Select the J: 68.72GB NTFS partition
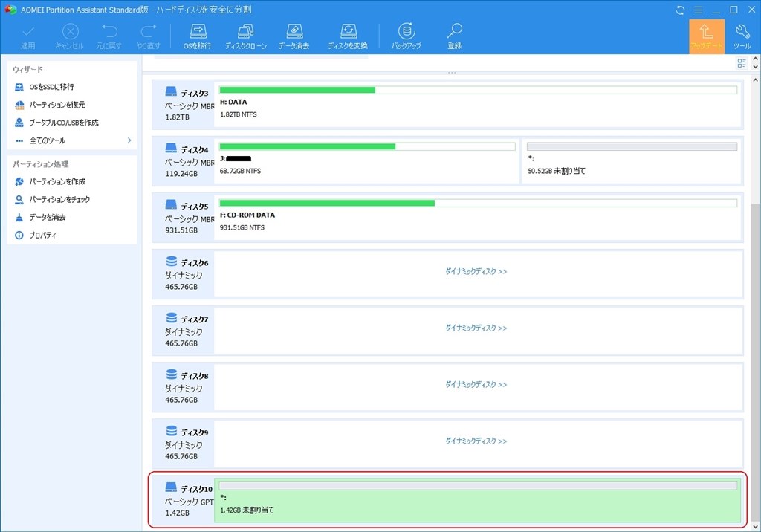The image size is (761, 532). 367,161
